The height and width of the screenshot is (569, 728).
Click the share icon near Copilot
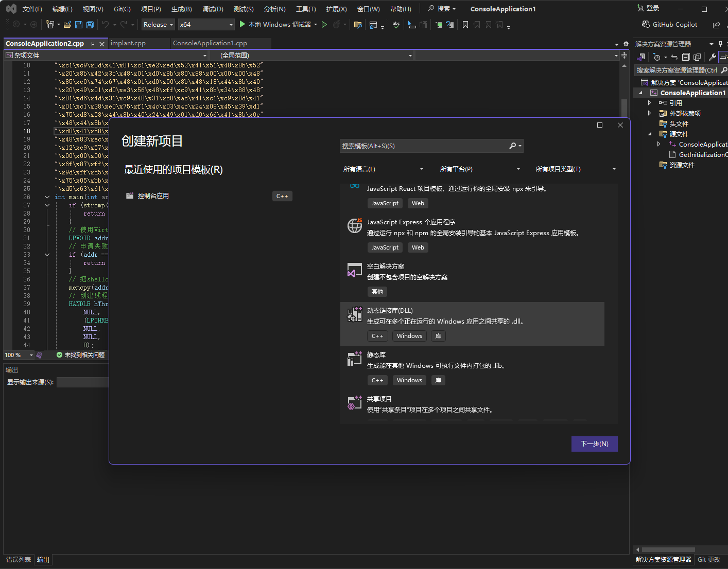click(x=716, y=25)
